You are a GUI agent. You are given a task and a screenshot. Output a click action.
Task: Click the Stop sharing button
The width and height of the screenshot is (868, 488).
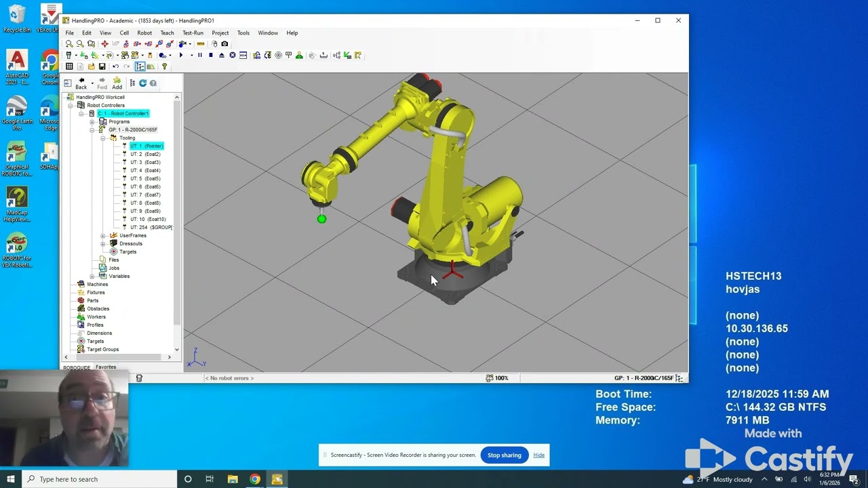pyautogui.click(x=505, y=455)
